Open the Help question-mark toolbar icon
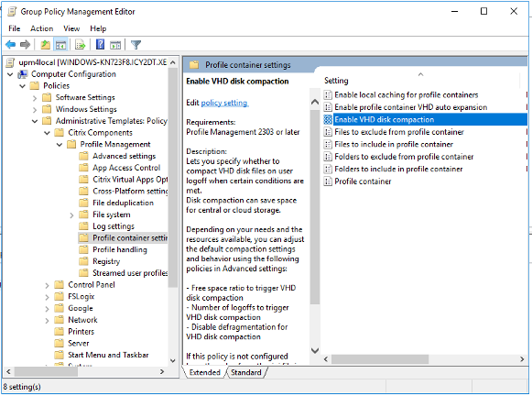Image resolution: width=532 pixels, height=396 pixels. point(100,45)
